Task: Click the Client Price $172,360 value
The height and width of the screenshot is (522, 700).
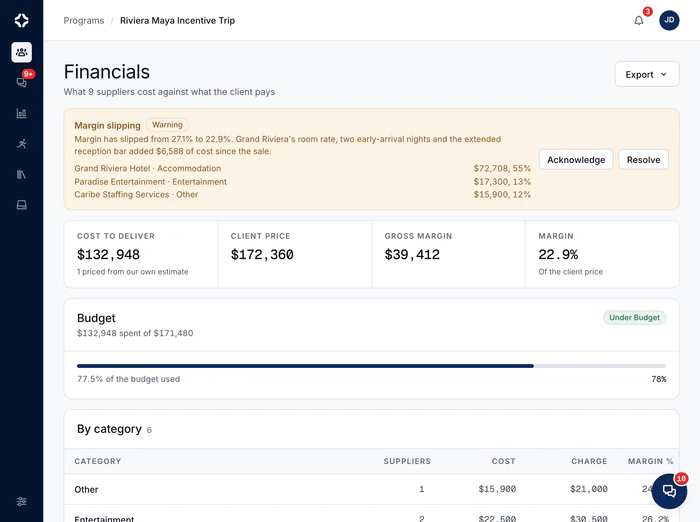Action: tap(262, 255)
